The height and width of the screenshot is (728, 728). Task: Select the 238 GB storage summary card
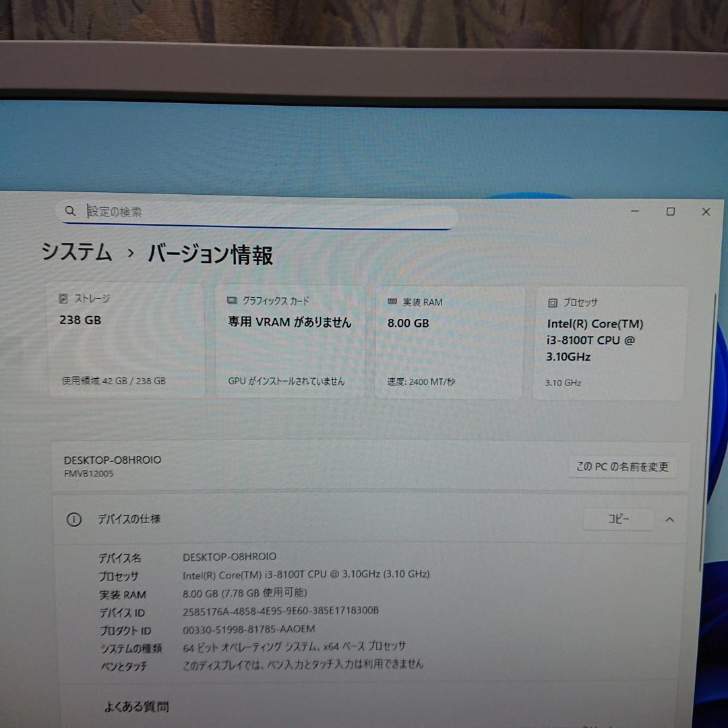(x=127, y=340)
